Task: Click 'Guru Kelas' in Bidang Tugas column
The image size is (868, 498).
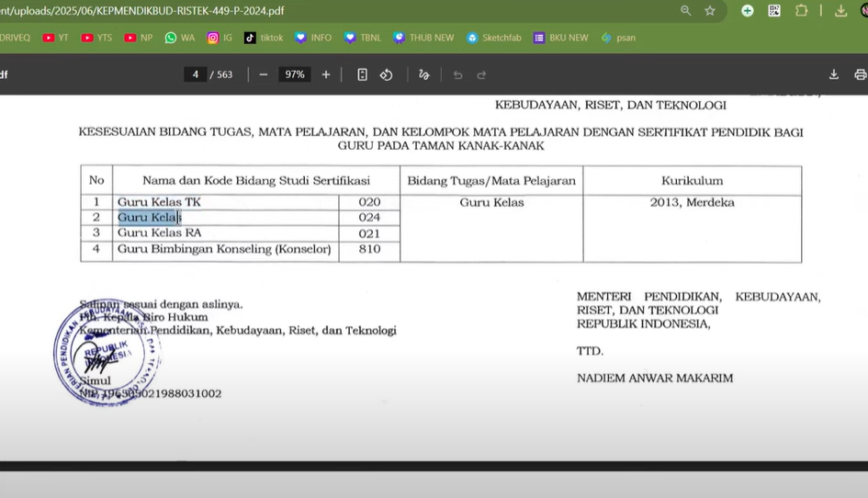Action: point(491,202)
